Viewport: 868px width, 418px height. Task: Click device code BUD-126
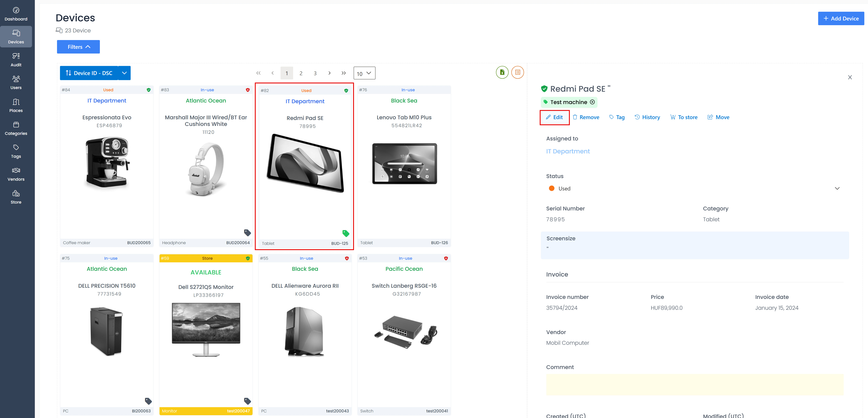(439, 243)
